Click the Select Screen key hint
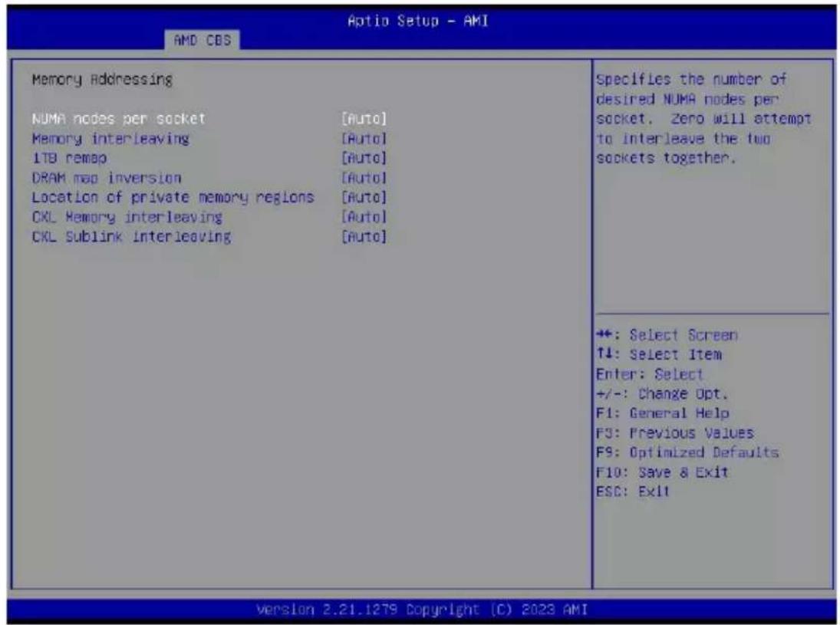The image size is (840, 625). pos(667,335)
